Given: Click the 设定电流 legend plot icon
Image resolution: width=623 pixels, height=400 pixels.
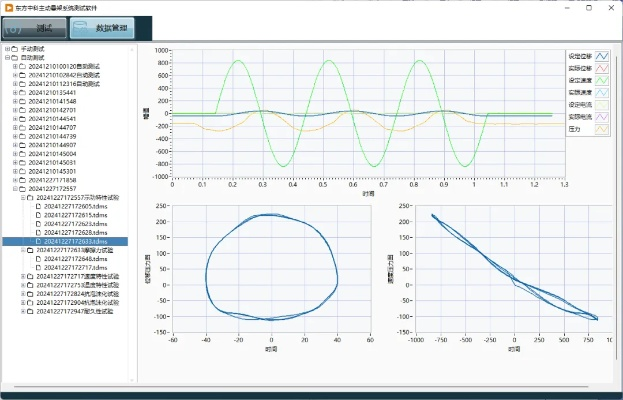Looking at the screenshot, I should [x=602, y=104].
